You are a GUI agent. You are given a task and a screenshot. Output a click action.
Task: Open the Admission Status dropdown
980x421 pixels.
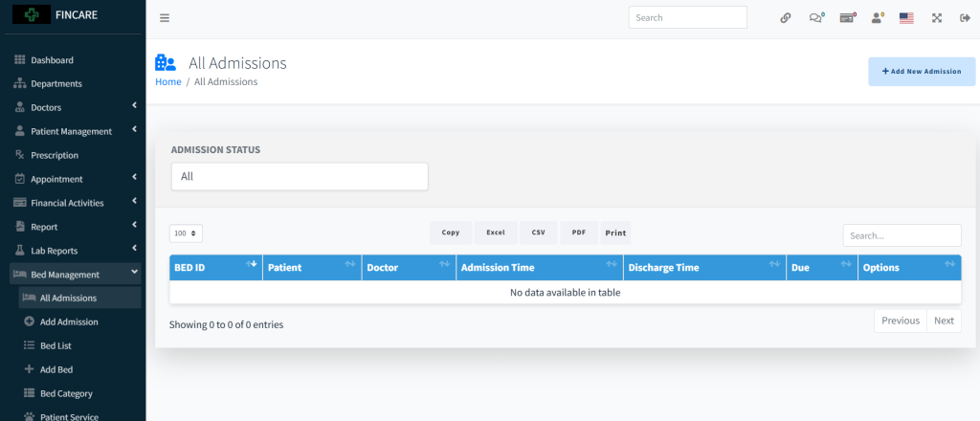299,177
